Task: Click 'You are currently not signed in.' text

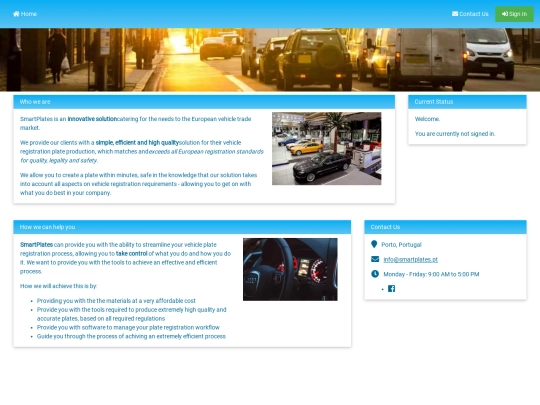Action: pos(455,134)
